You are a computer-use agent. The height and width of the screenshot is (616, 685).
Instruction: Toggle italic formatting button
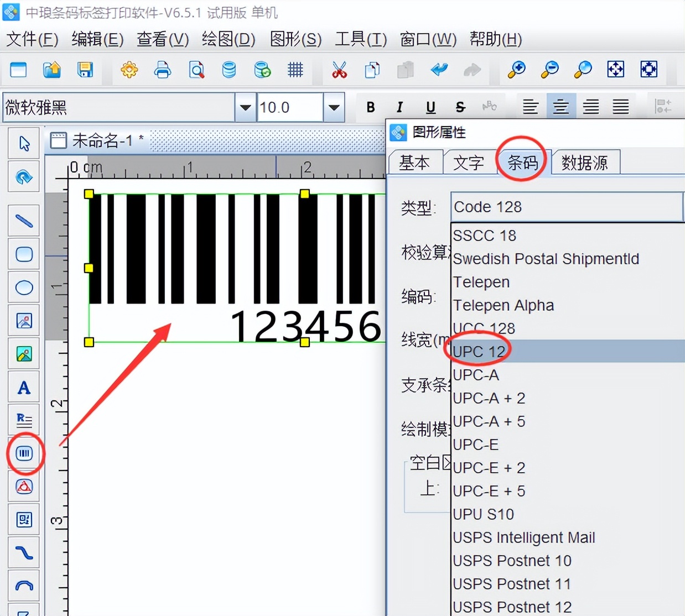pyautogui.click(x=399, y=107)
